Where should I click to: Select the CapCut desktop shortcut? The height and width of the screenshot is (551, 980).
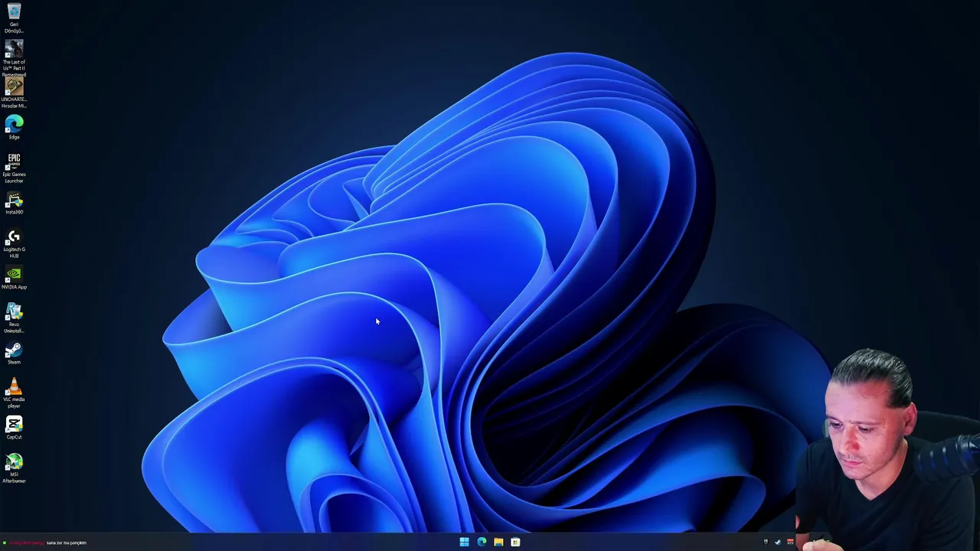[14, 428]
